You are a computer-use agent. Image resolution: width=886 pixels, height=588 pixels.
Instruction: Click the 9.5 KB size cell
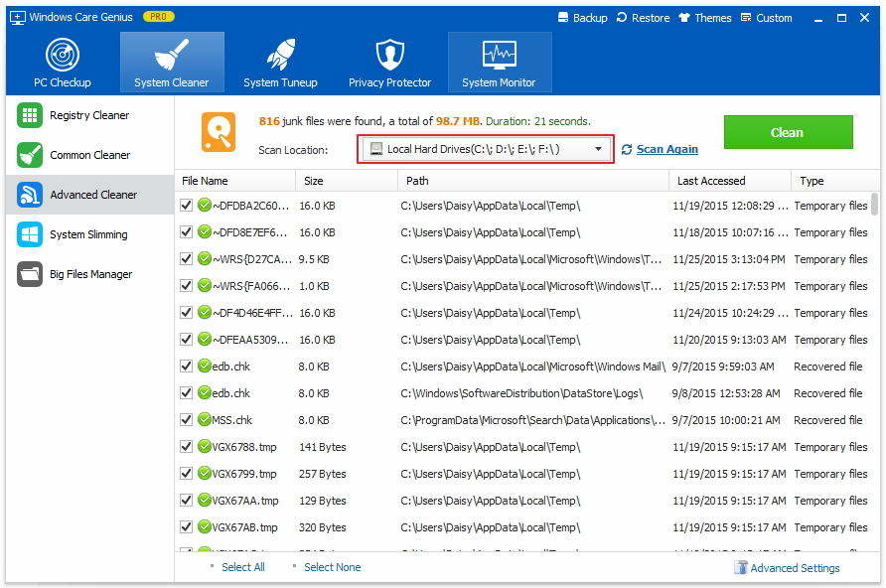[x=314, y=259]
